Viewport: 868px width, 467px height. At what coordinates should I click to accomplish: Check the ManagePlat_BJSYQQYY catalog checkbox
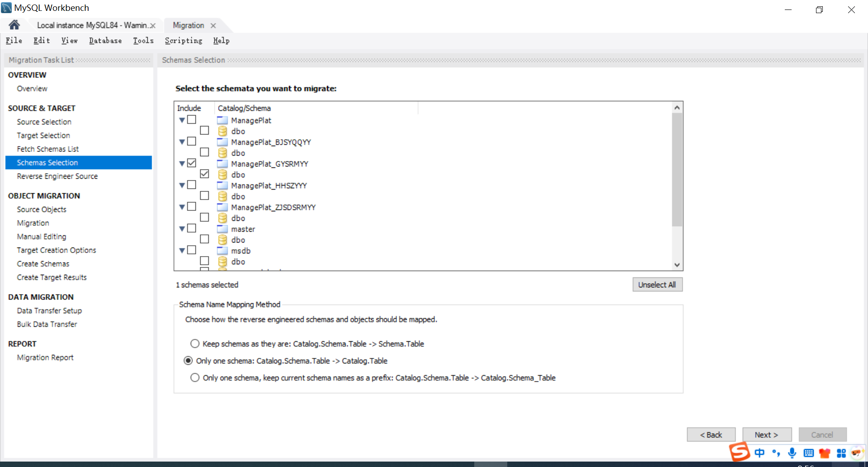click(192, 141)
